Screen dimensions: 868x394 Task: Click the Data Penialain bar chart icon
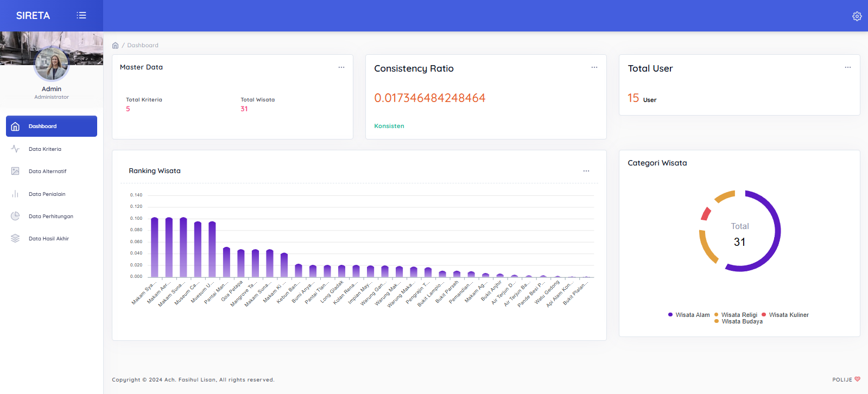(15, 194)
